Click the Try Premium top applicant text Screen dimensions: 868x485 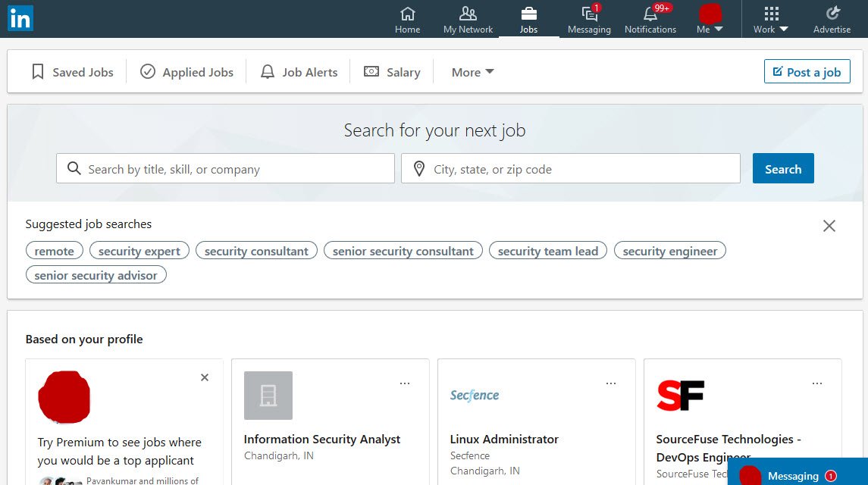click(120, 451)
